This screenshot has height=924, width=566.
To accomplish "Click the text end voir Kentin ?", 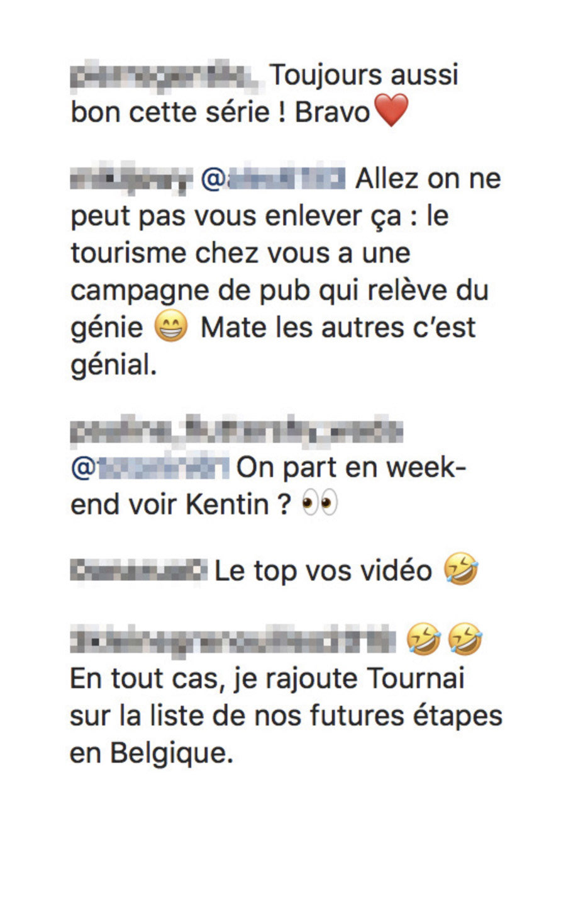I will click(181, 505).
